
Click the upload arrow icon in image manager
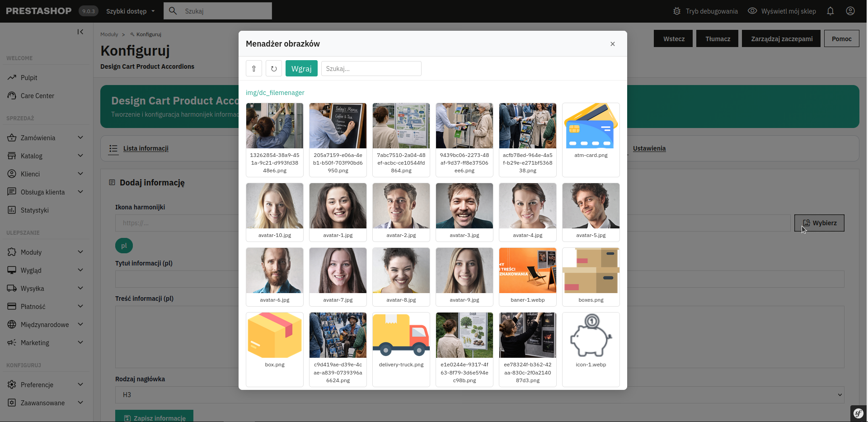[x=254, y=69]
